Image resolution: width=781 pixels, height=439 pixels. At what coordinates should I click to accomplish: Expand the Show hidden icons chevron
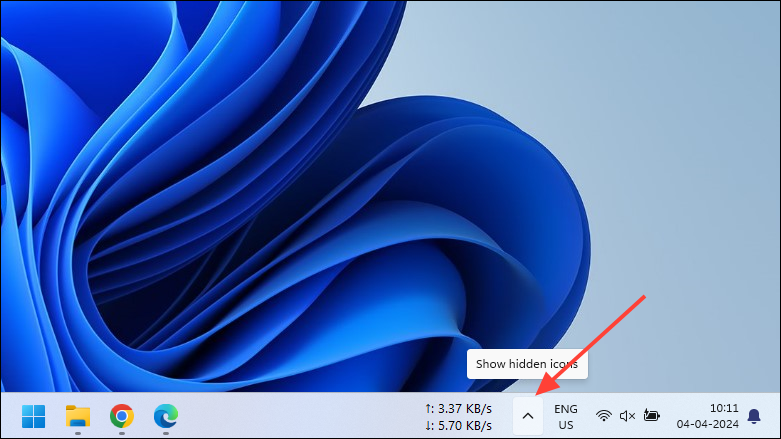[528, 416]
